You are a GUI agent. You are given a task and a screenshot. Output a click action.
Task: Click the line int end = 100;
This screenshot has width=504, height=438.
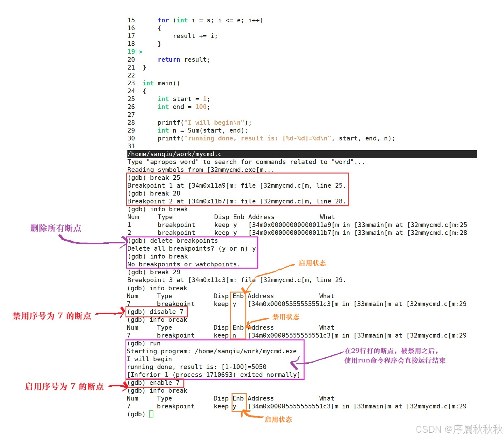click(x=184, y=107)
